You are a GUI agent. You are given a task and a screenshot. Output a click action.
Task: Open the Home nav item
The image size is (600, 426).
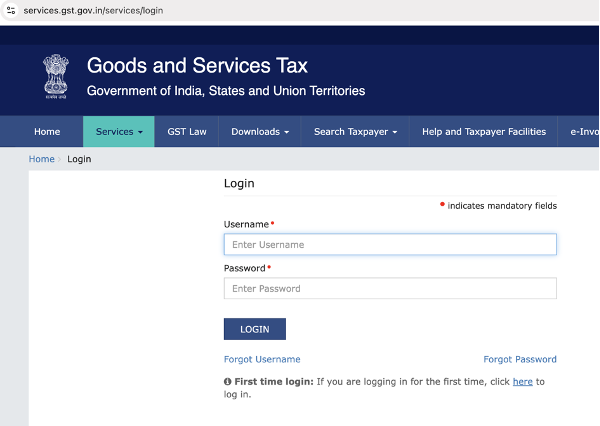(x=47, y=132)
